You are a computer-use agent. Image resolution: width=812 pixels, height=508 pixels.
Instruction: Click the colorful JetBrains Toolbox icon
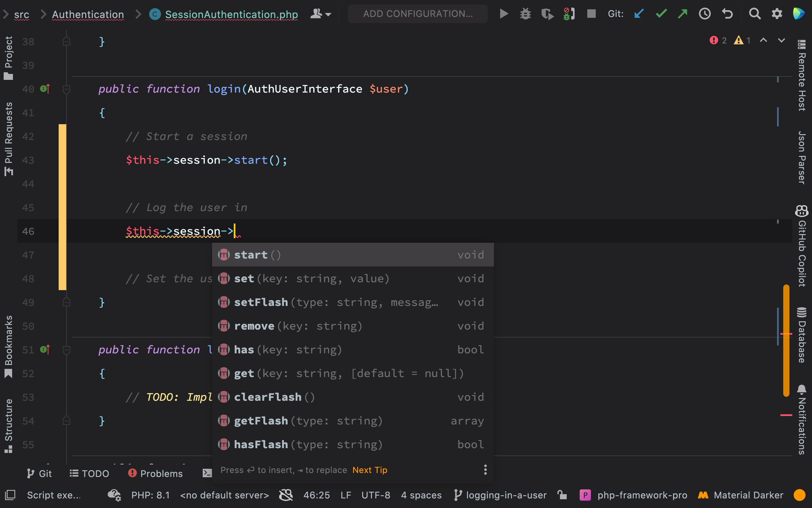coord(798,14)
